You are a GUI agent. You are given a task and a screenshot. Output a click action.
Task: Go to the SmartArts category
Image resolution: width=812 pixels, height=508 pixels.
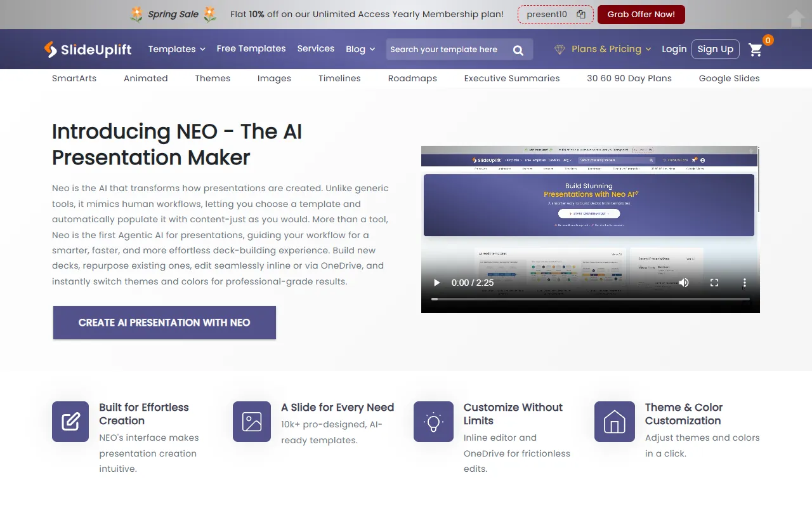(74, 78)
